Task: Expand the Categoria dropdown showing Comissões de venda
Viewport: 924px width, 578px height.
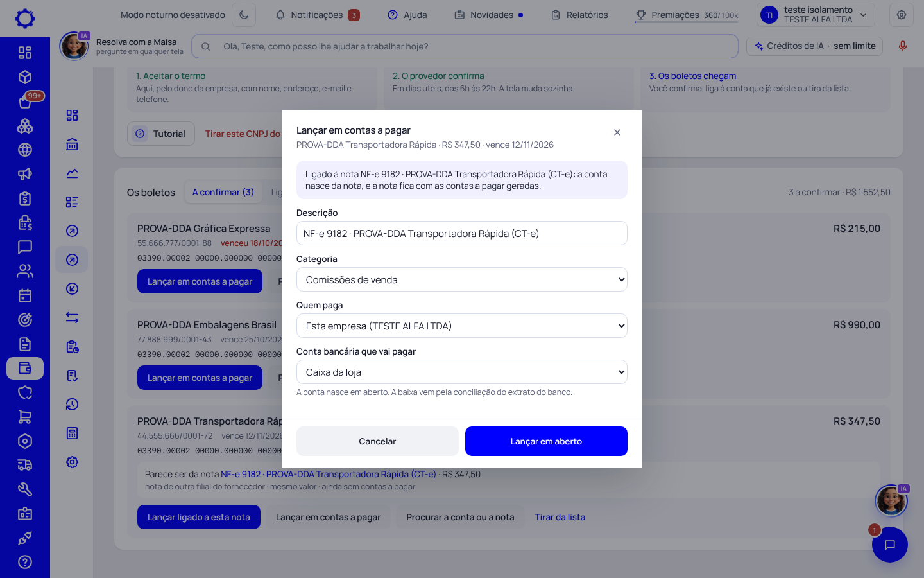Action: pyautogui.click(x=462, y=279)
